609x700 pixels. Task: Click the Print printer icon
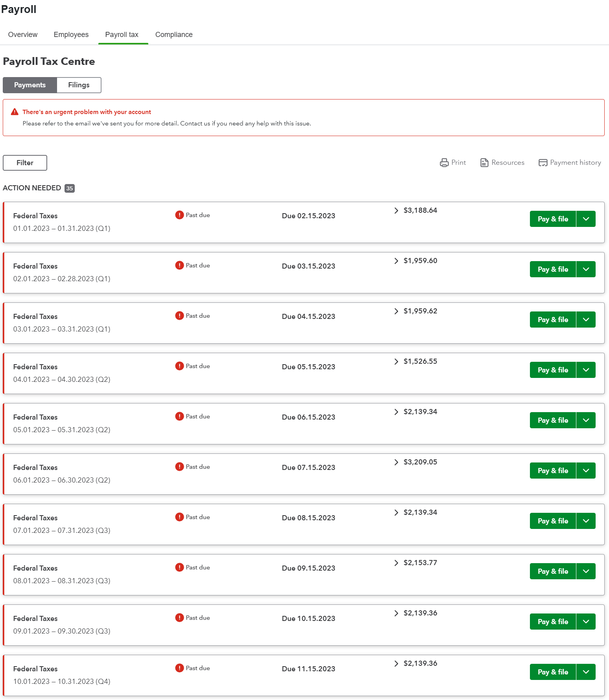pos(444,163)
